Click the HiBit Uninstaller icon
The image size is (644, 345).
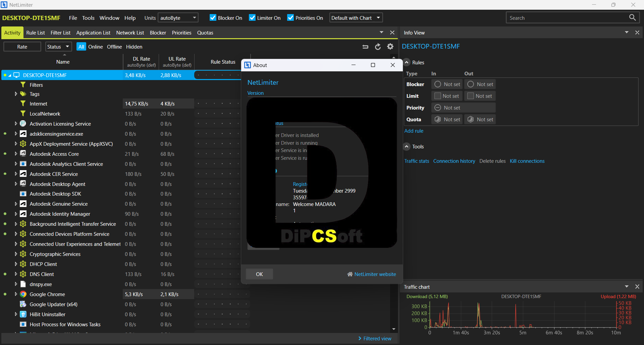[x=23, y=314]
